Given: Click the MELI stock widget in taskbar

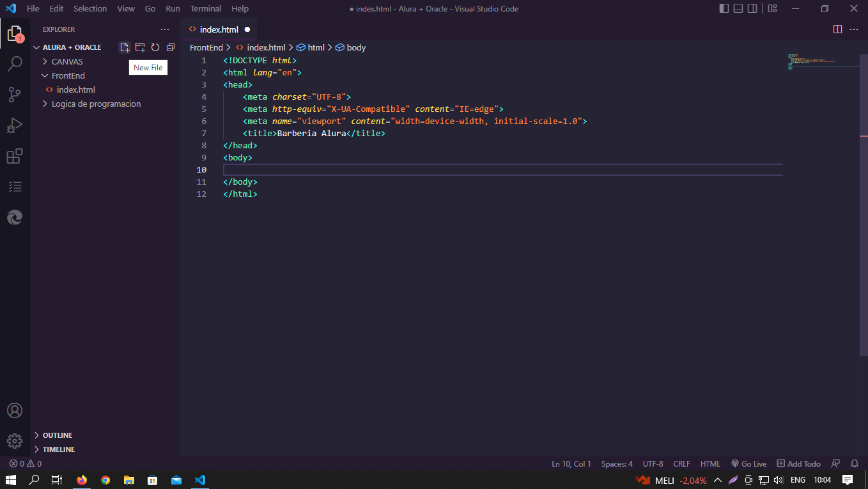Looking at the screenshot, I should coord(671,480).
